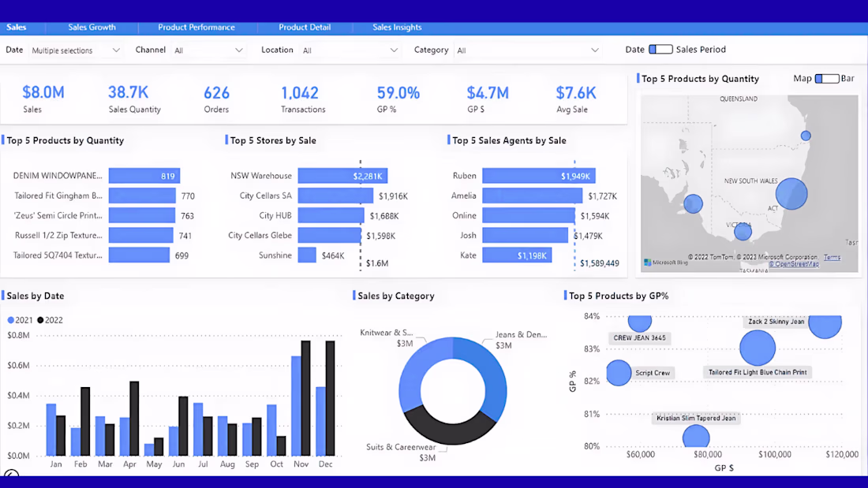Select the 2021 legend marker
This screenshot has width=868, height=488.
pos(10,320)
